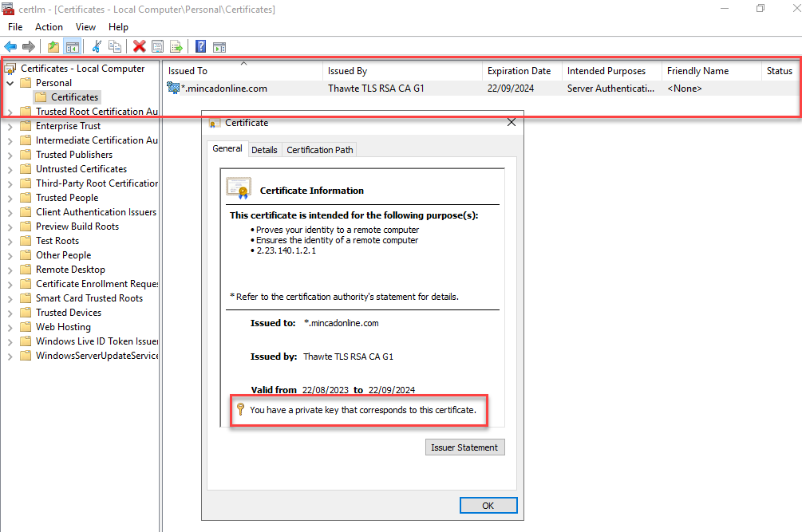This screenshot has height=532, width=802.
Task: Open Properties using the toolbar icon
Action: (x=156, y=46)
